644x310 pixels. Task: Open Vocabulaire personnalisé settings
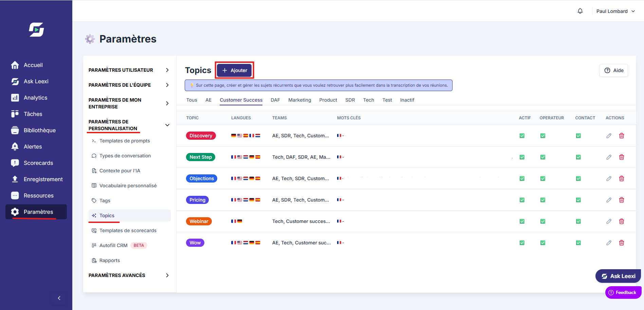tap(129, 186)
